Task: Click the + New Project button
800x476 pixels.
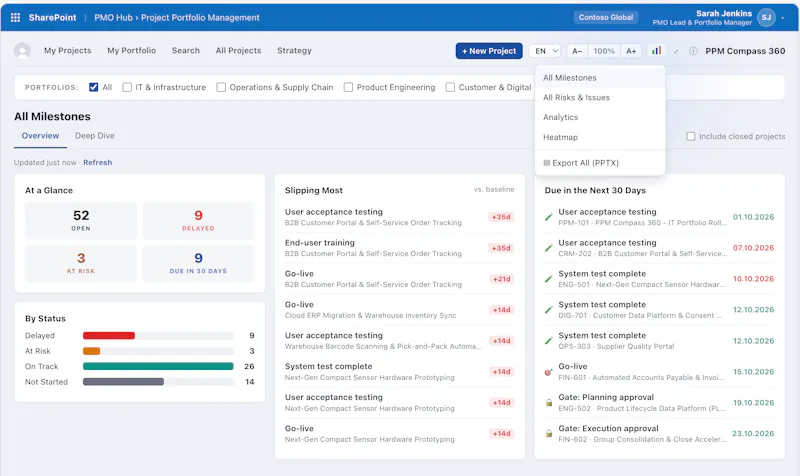Action: [x=489, y=51]
